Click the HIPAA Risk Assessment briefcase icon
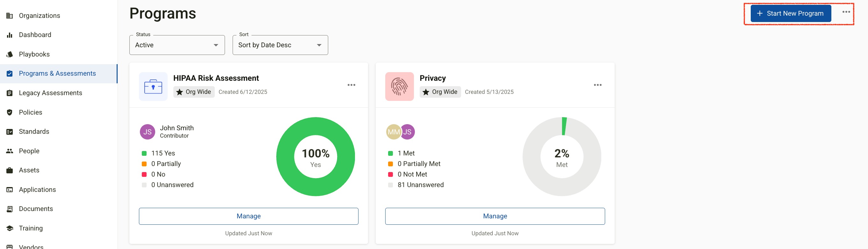Image resolution: width=868 pixels, height=249 pixels. point(153,87)
